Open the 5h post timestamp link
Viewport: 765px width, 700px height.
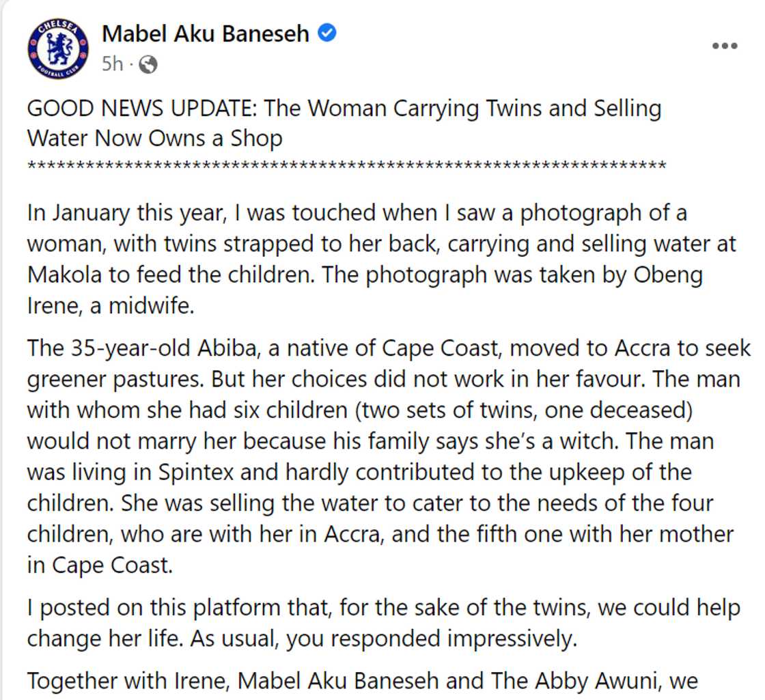click(x=111, y=64)
